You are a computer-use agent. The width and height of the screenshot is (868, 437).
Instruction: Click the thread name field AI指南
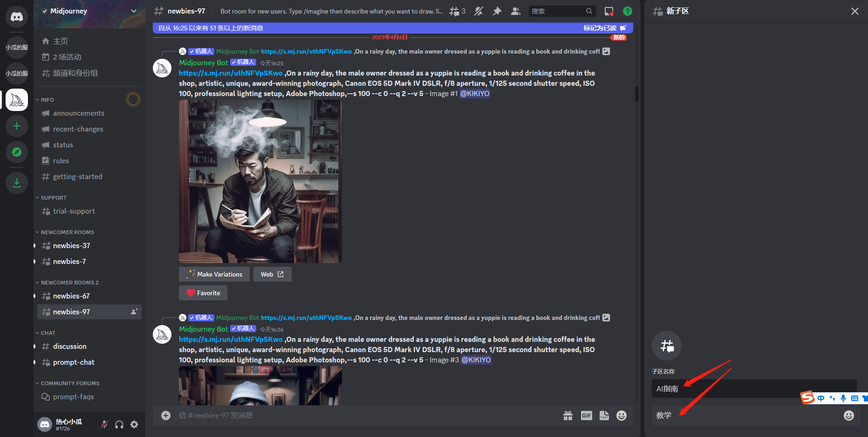point(754,388)
